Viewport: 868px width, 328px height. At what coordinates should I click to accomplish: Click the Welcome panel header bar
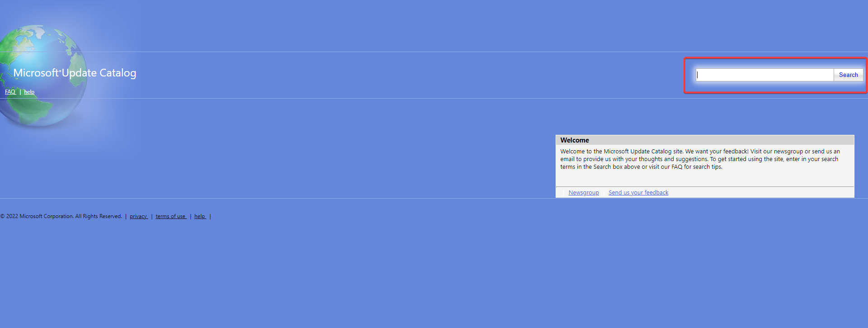pos(705,140)
